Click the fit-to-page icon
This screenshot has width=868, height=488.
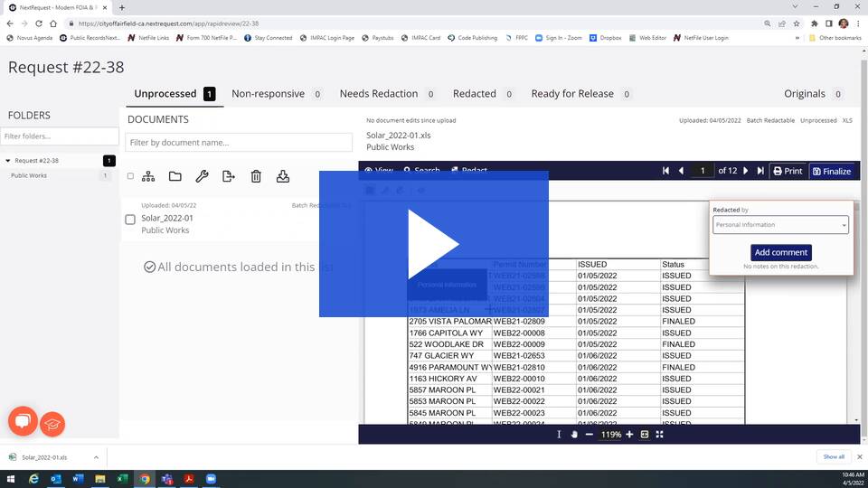[645, 435]
